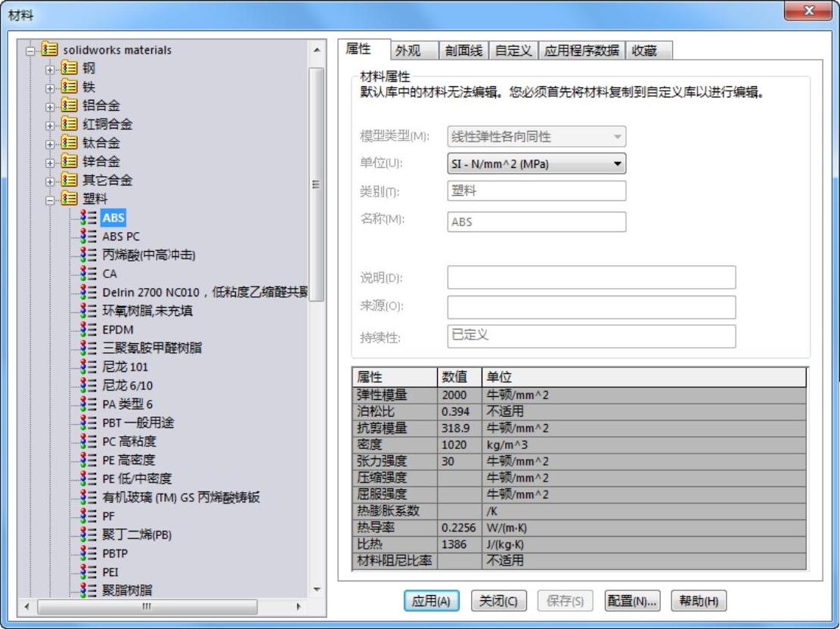Click the EPDM material icon
The width and height of the screenshot is (840, 629).
click(x=88, y=330)
